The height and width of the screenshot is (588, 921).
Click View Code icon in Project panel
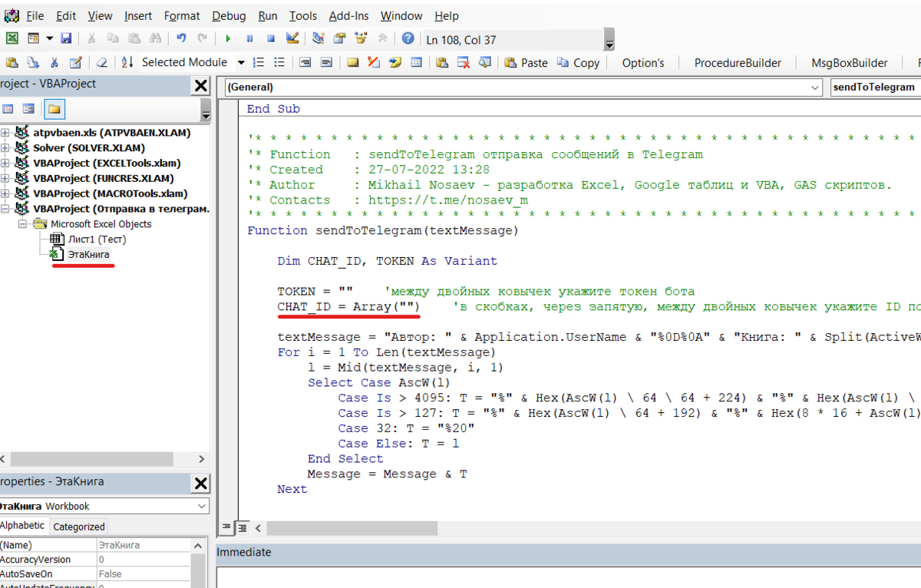click(7, 109)
